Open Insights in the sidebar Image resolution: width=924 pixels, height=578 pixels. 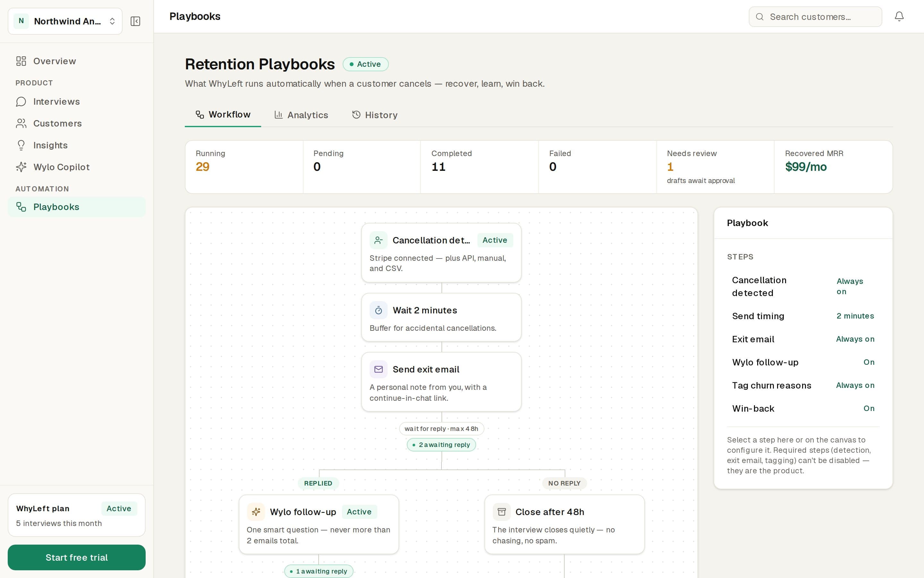point(76,145)
